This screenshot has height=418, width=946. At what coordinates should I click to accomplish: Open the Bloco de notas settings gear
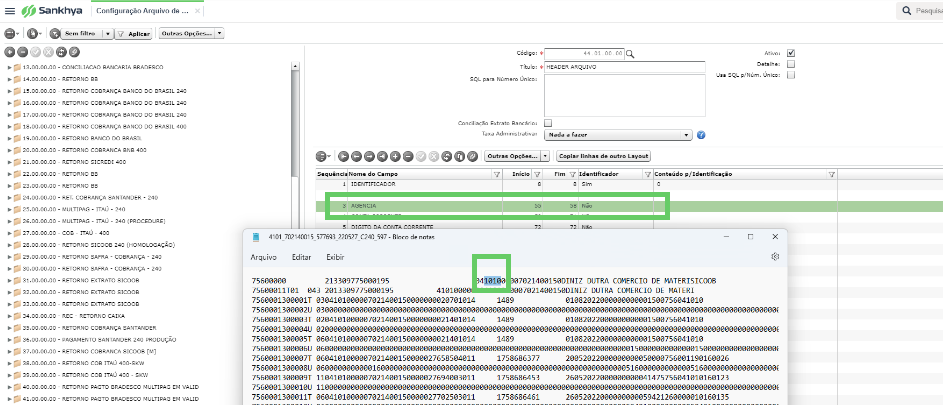click(775, 257)
